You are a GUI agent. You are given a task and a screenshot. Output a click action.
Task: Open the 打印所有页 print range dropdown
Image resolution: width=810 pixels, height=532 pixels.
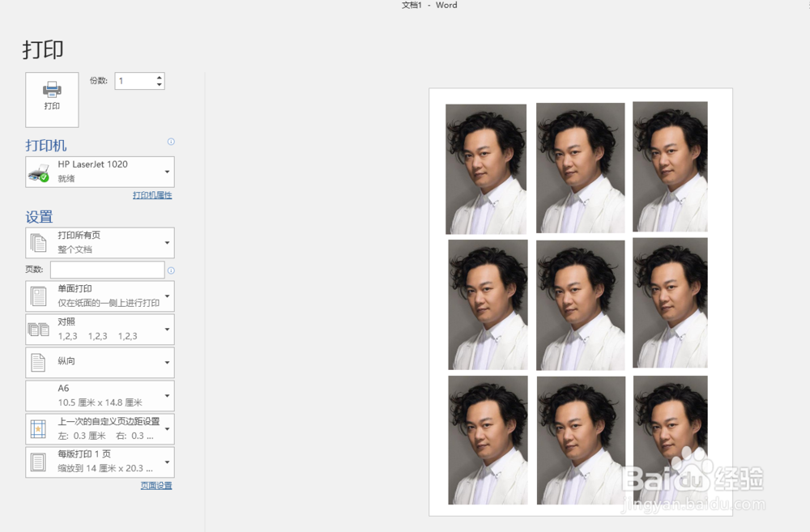pyautogui.click(x=100, y=243)
